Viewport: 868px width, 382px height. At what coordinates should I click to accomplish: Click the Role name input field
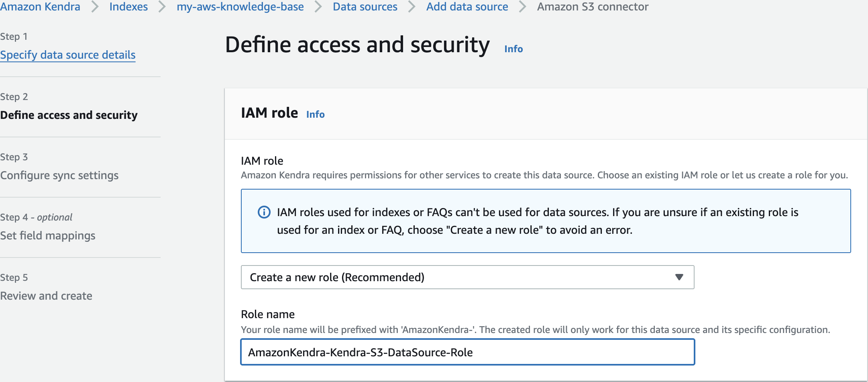[x=467, y=352]
